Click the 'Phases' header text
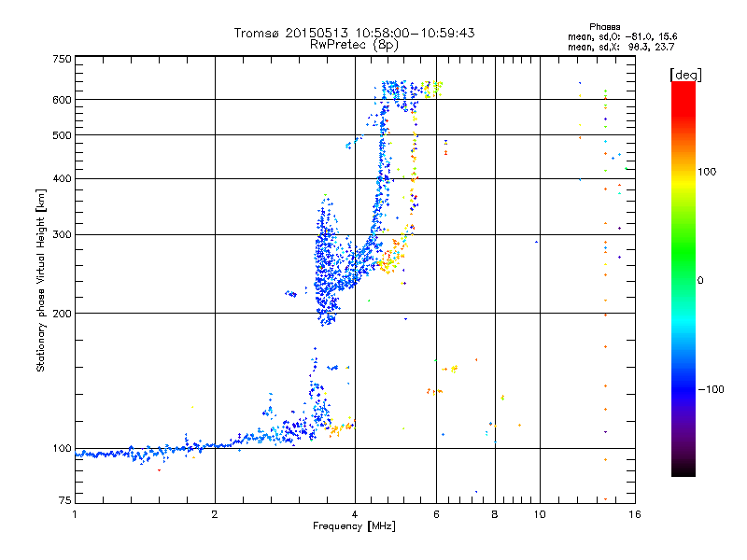This screenshot has height=560, width=747. 604,27
